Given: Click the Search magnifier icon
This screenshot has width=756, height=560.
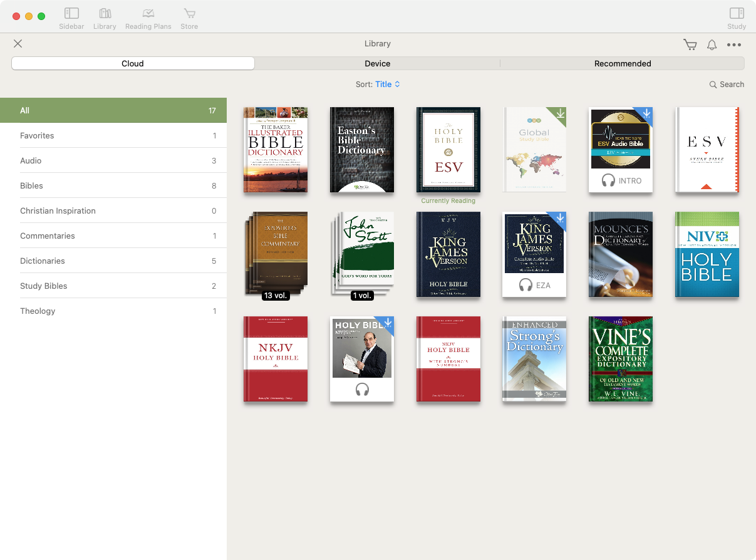Looking at the screenshot, I should pyautogui.click(x=713, y=85).
